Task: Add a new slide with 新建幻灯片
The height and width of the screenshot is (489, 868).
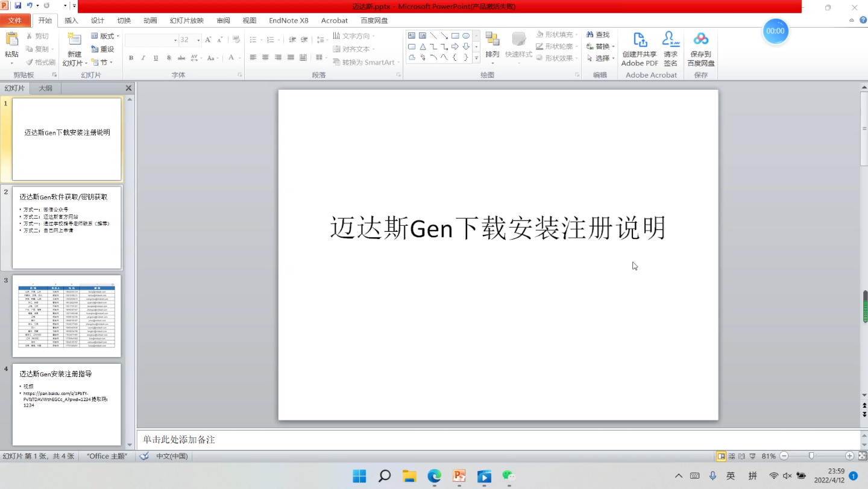Action: point(74,49)
